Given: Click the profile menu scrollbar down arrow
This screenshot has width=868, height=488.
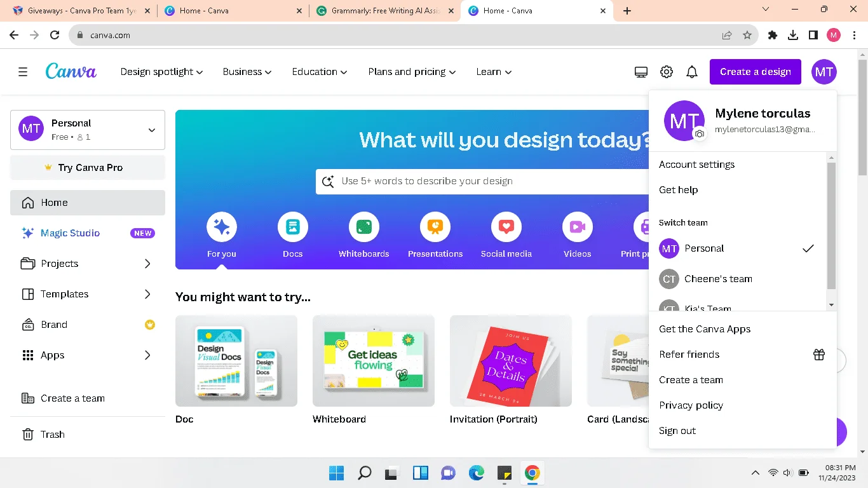Looking at the screenshot, I should [831, 305].
